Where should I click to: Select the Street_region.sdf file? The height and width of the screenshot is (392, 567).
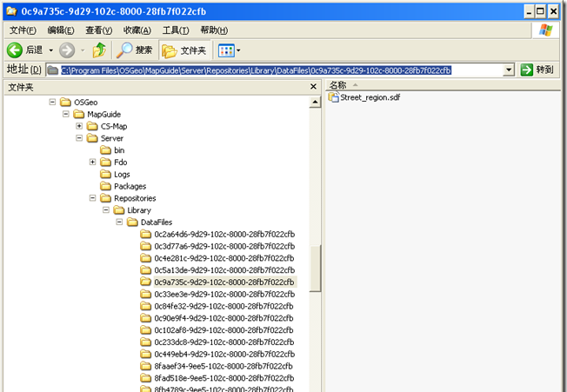[x=370, y=97]
